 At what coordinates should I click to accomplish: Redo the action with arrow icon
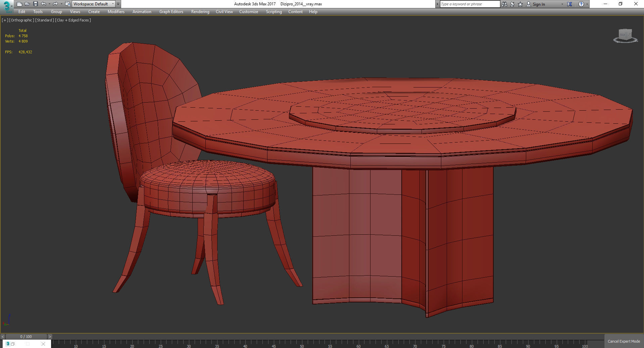coord(55,4)
